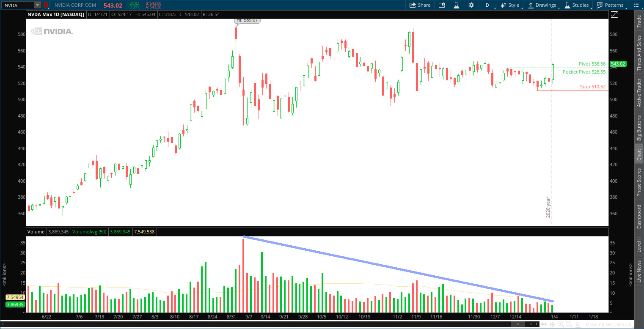Image resolution: width=644 pixels, height=329 pixels.
Task: Open the Dashboard sidebar tab
Action: [639, 217]
